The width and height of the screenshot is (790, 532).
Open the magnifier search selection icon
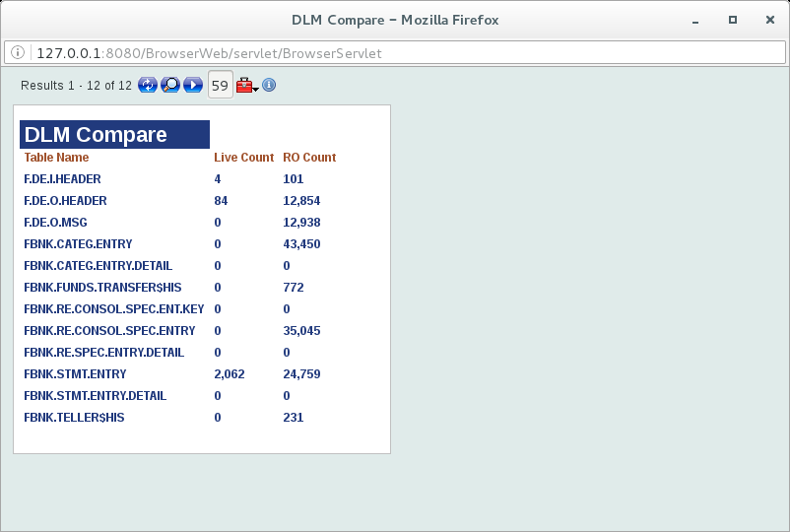(x=170, y=86)
